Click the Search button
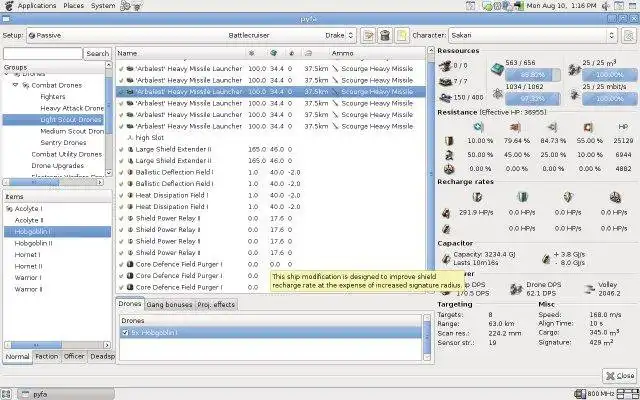 click(98, 53)
